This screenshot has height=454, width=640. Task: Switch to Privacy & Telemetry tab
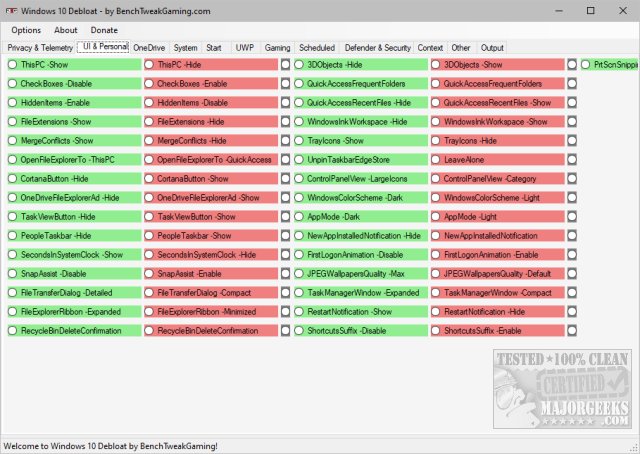click(x=40, y=48)
